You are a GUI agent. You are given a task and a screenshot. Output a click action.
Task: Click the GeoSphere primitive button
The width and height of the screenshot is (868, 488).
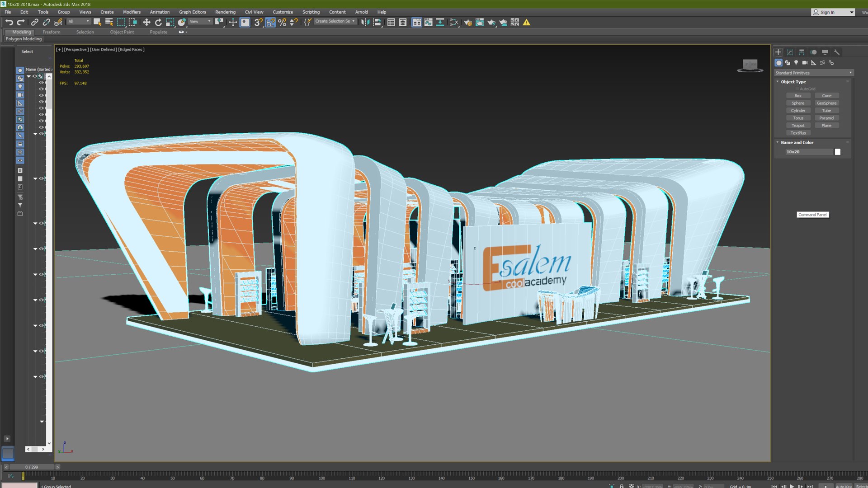[x=826, y=103]
